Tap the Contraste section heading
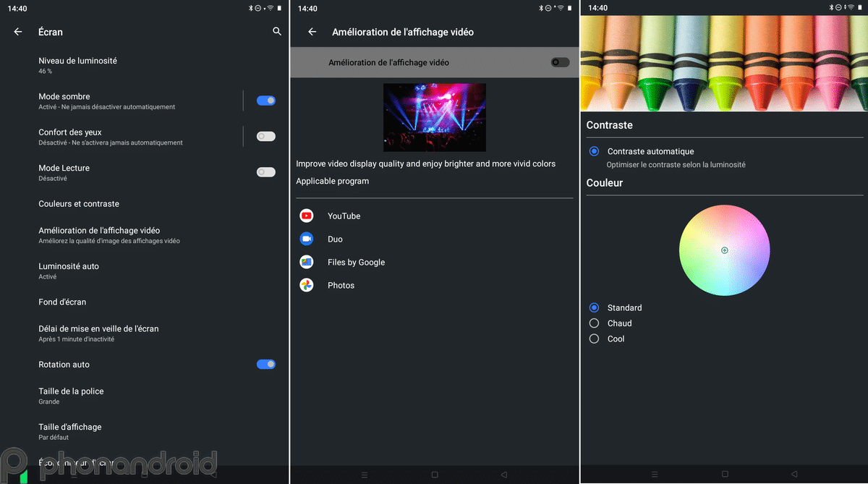The height and width of the screenshot is (484, 868). 609,125
